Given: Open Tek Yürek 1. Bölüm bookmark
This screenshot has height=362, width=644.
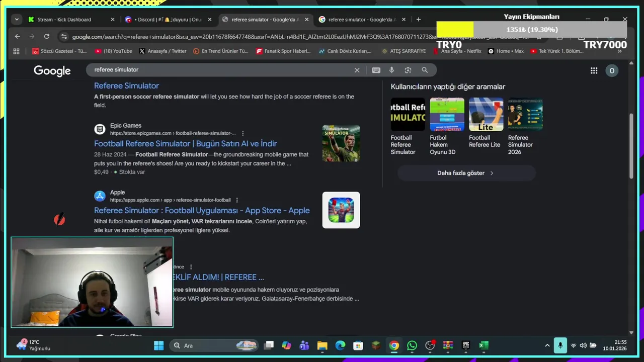Looking at the screenshot, I should pyautogui.click(x=556, y=51).
